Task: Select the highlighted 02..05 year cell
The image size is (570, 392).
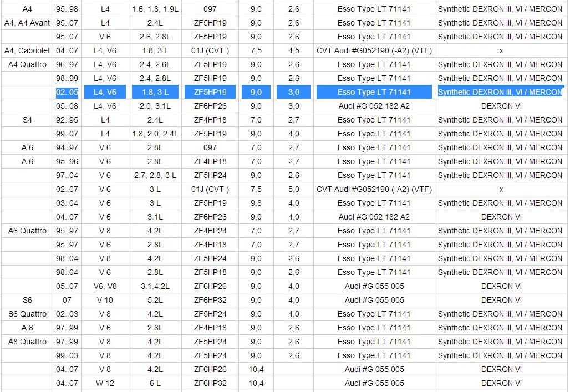Action: [x=67, y=92]
